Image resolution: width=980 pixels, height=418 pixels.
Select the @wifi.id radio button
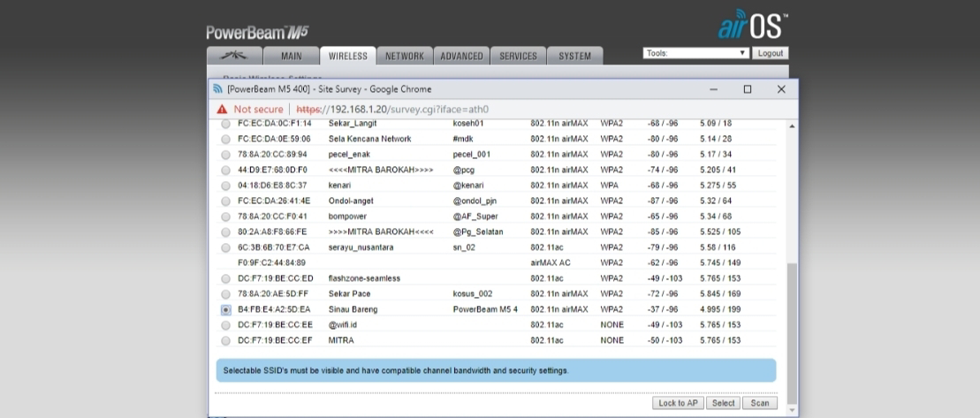coord(225,325)
